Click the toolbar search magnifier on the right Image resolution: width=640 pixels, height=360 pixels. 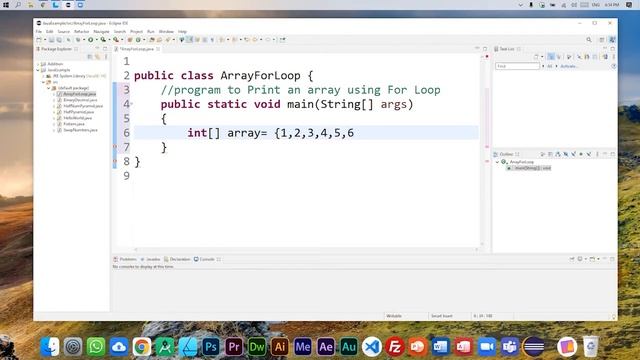point(589,40)
